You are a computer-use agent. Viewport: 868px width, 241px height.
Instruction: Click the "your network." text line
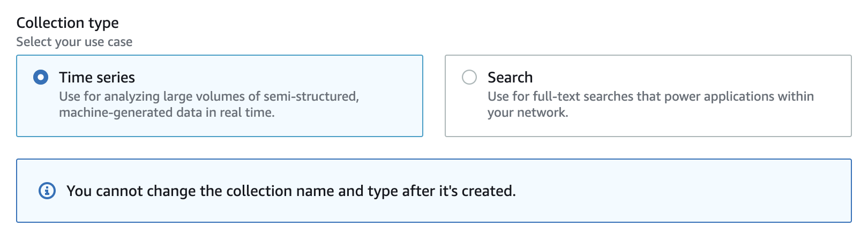(527, 113)
